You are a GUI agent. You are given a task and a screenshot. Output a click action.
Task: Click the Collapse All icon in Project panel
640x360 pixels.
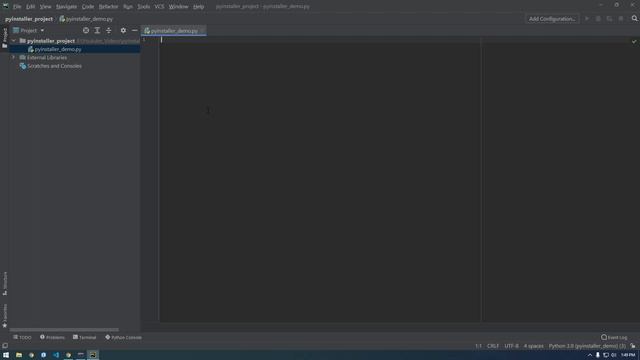(x=109, y=30)
